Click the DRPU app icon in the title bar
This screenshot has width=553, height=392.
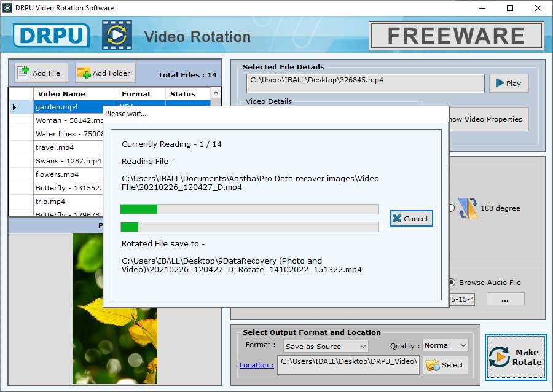pyautogui.click(x=7, y=8)
